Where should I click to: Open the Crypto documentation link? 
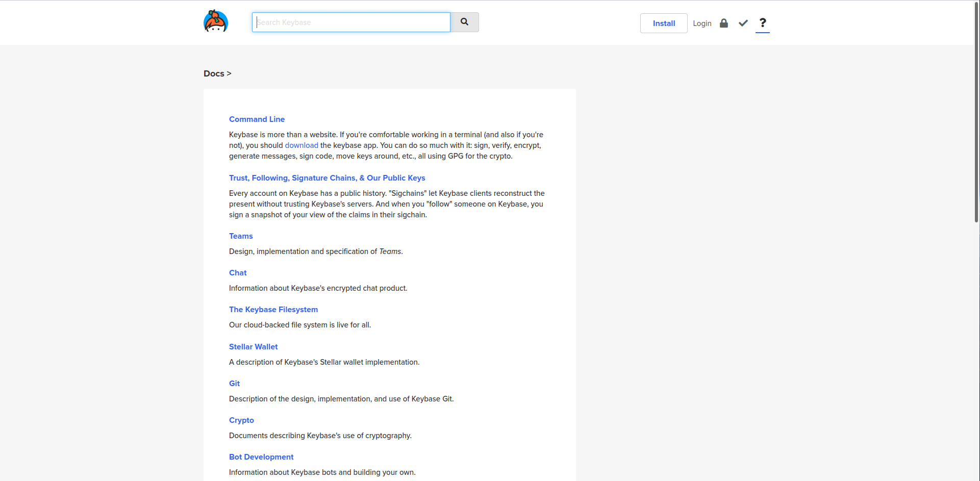[x=241, y=420]
